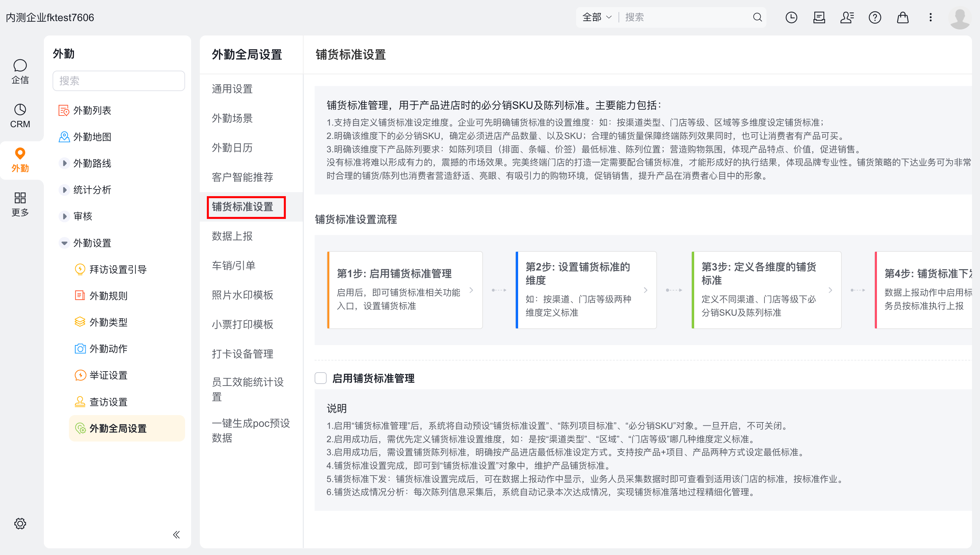Click the user avatar at top right
Screen dimensions: 980x555
tap(960, 17)
